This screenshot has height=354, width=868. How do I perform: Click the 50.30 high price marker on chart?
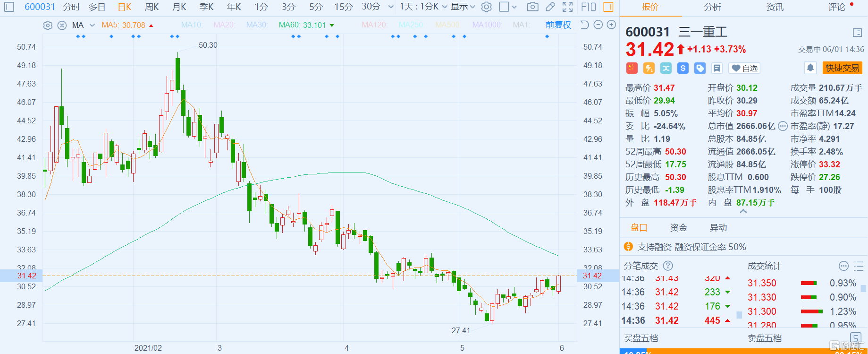pos(208,45)
